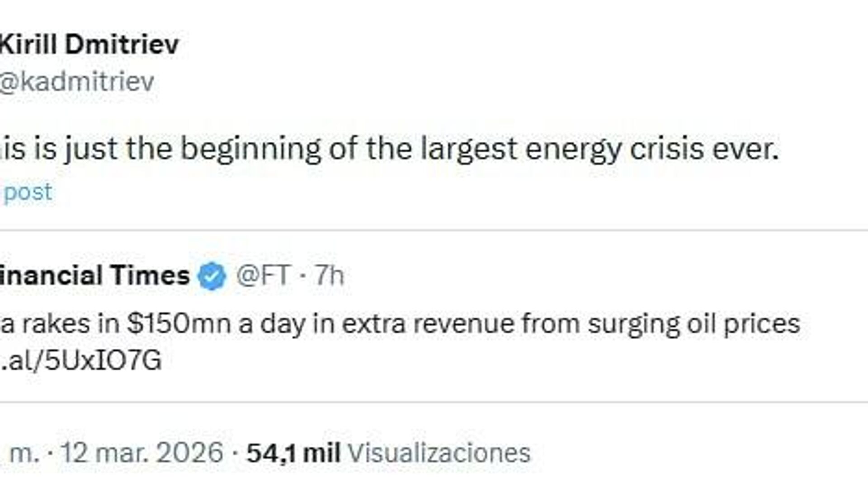The width and height of the screenshot is (868, 486).
Task: Open Kirill Dmitriev's profile via display name
Action: tap(90, 45)
